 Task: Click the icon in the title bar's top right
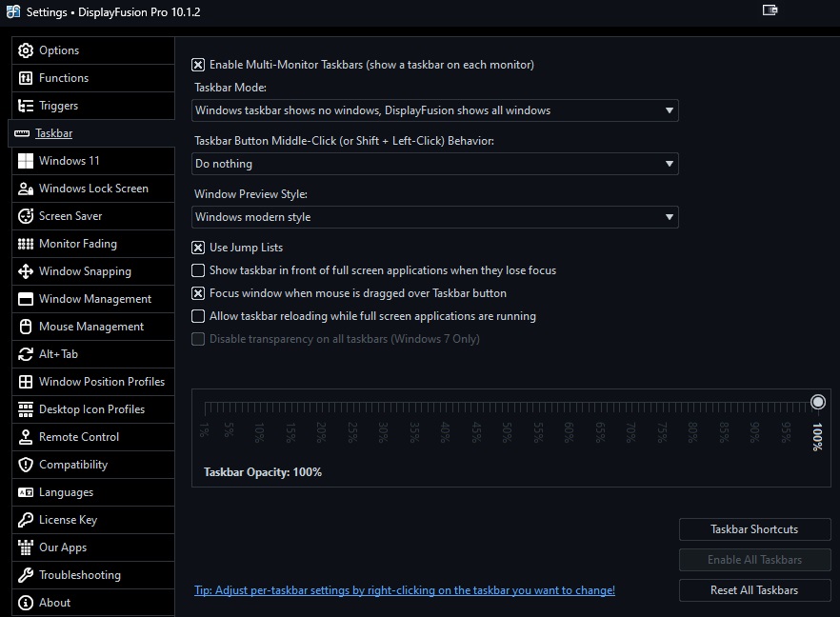point(770,10)
